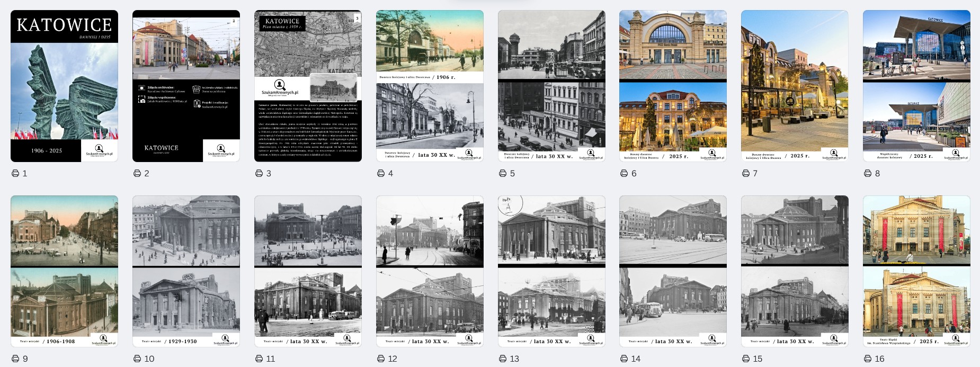
Task: Select the page icon next to number 14
Action: pos(624,359)
